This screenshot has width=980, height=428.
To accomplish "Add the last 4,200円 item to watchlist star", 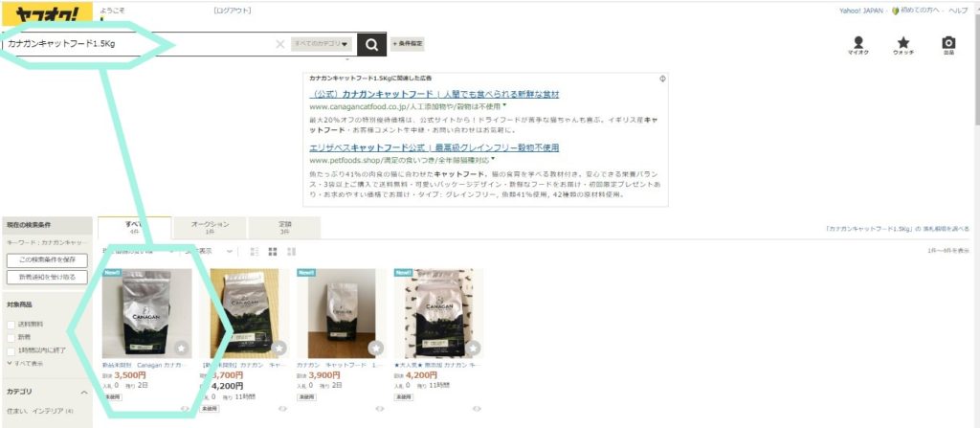I will click(473, 348).
